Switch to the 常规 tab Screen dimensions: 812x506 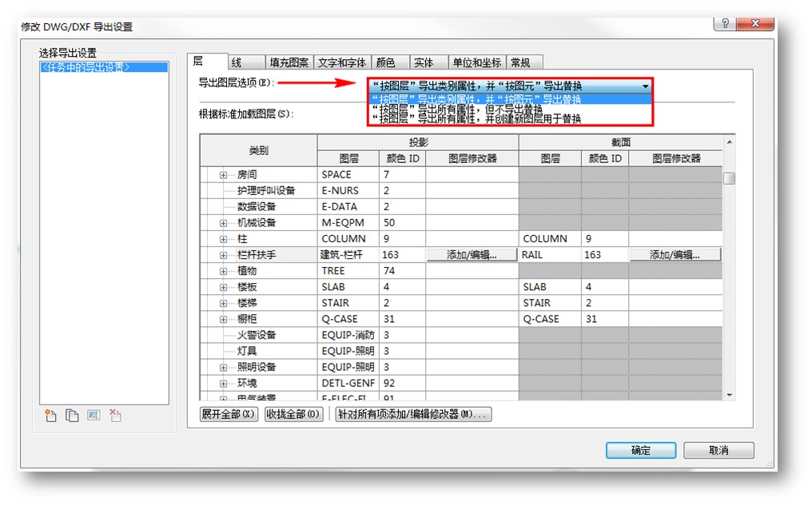524,62
